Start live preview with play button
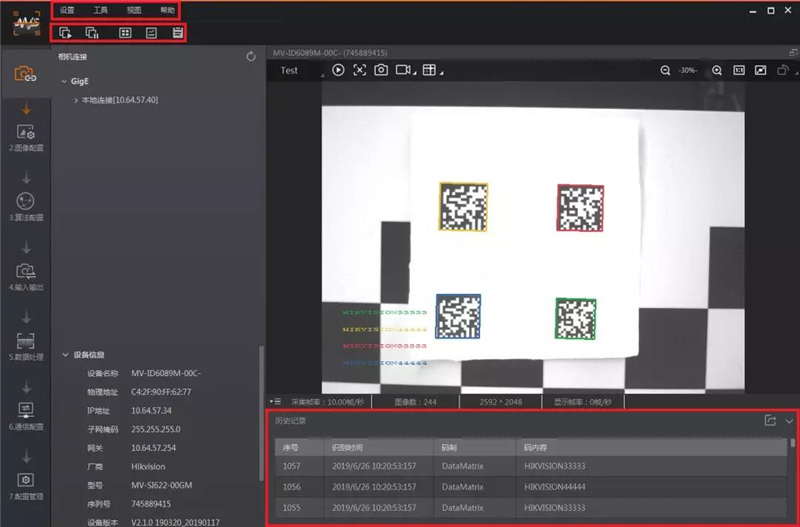Image resolution: width=800 pixels, height=527 pixels. [338, 70]
